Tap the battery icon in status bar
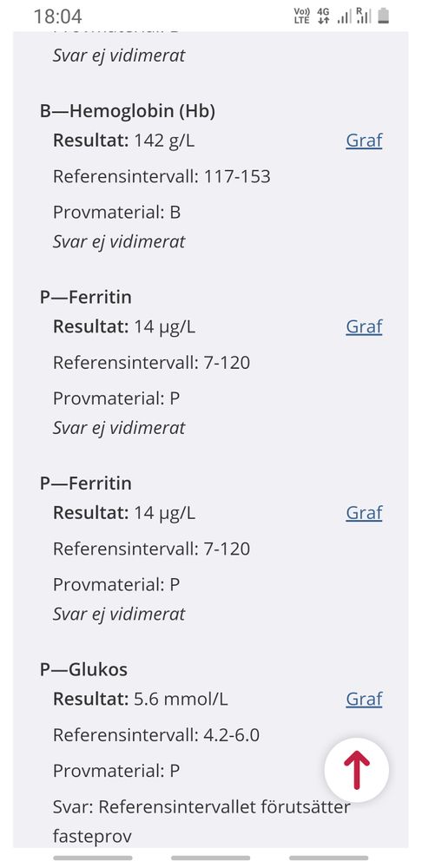The width and height of the screenshot is (422, 868). tap(383, 16)
